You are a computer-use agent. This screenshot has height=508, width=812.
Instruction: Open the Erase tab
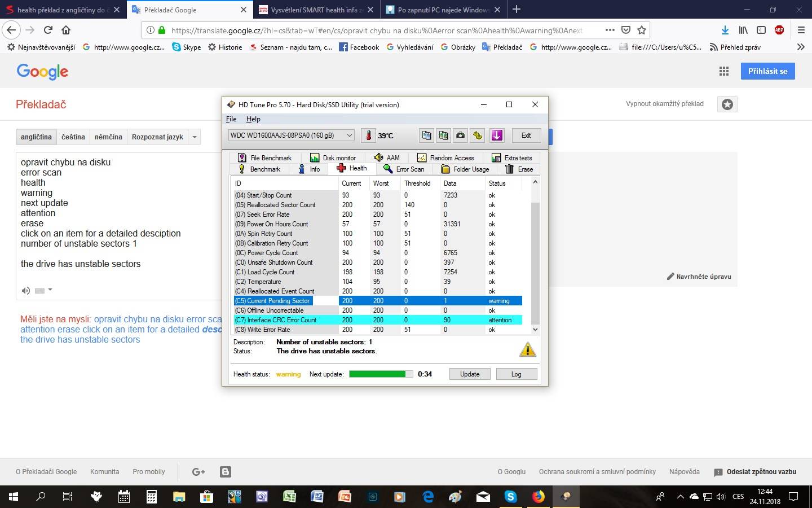[x=519, y=169]
